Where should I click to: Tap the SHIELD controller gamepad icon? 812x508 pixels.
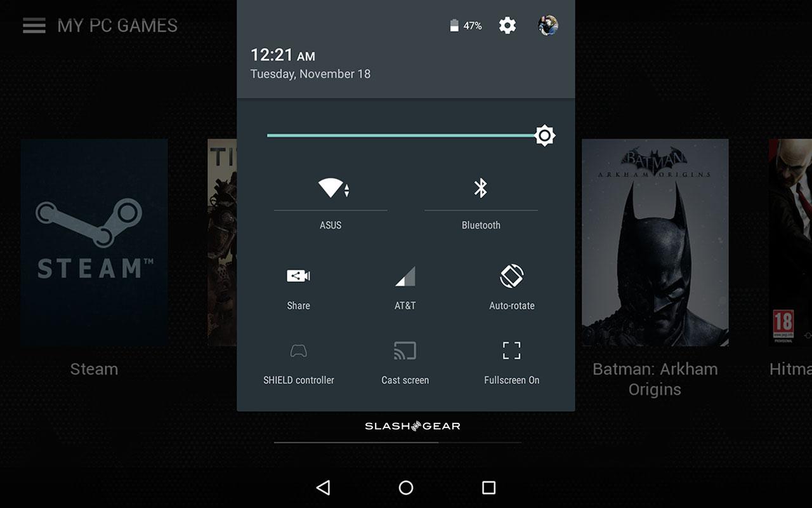(x=299, y=351)
